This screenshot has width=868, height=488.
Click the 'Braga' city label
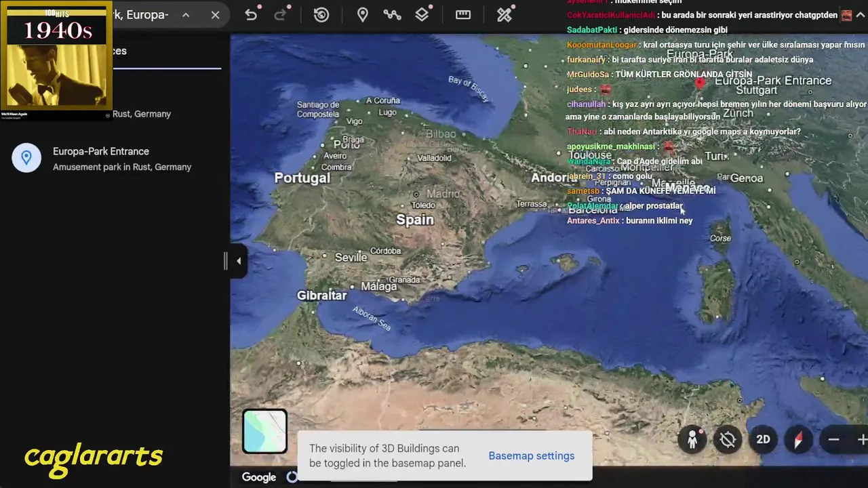pos(353,140)
